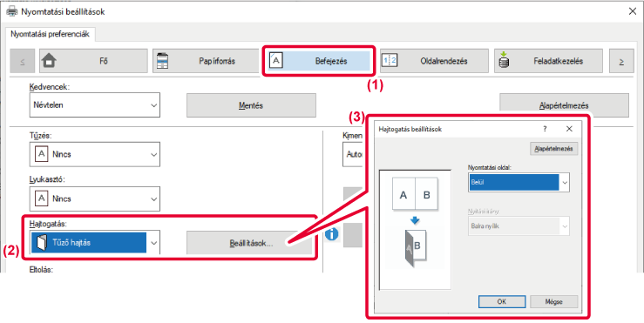Open the Nyomtatási oldal dropdown showing Belül

click(519, 182)
